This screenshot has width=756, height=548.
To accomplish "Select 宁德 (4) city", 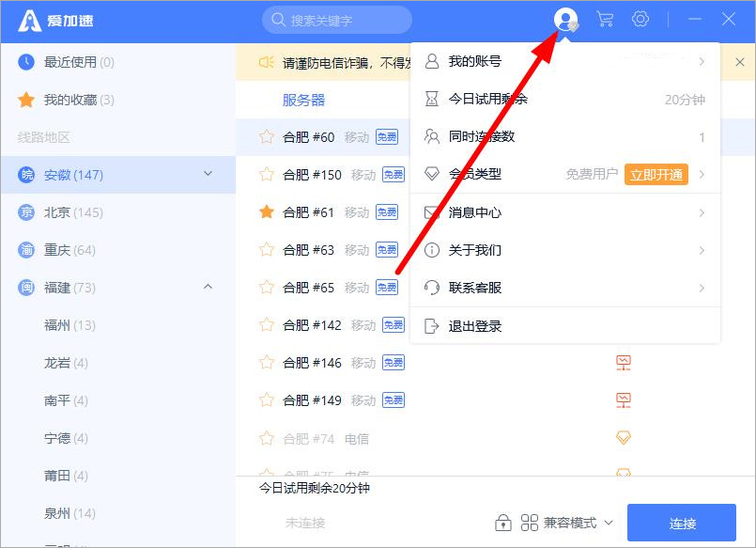I will point(118,438).
